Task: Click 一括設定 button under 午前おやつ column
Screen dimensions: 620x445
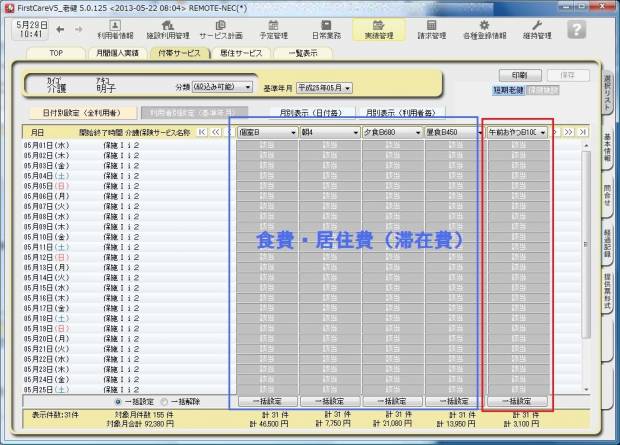Action: [x=517, y=400]
